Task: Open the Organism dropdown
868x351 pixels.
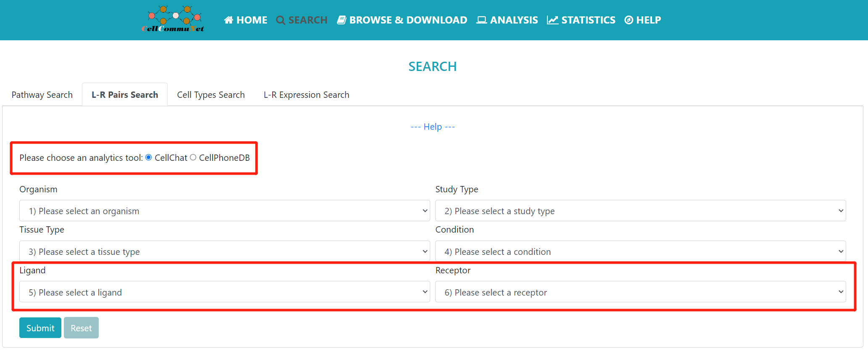Action: 224,211
